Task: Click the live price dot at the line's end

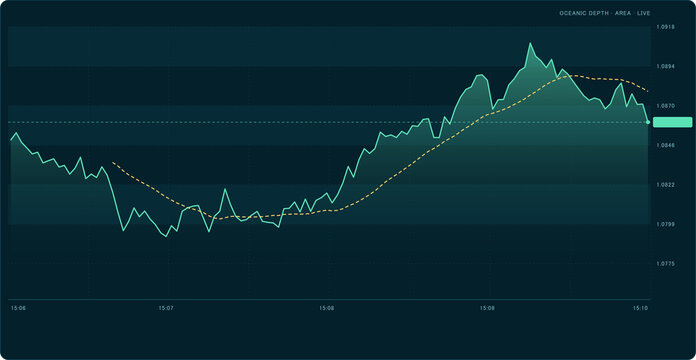Action: 649,122
